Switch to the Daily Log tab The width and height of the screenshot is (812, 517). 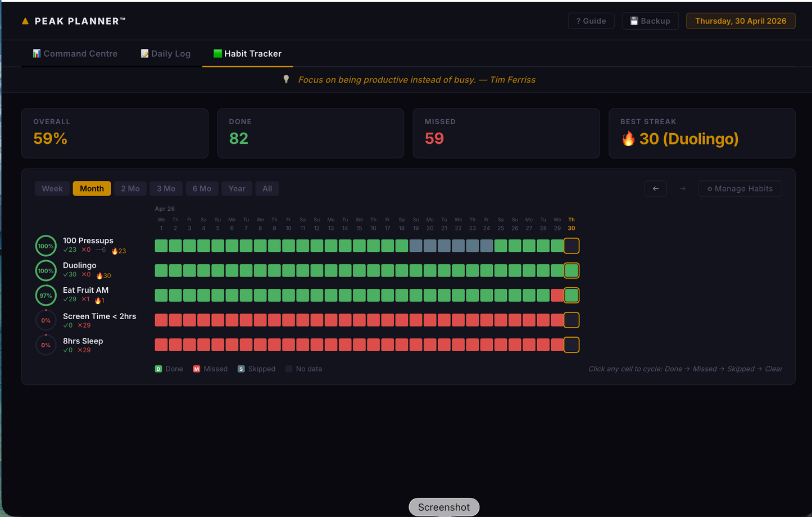(x=165, y=53)
